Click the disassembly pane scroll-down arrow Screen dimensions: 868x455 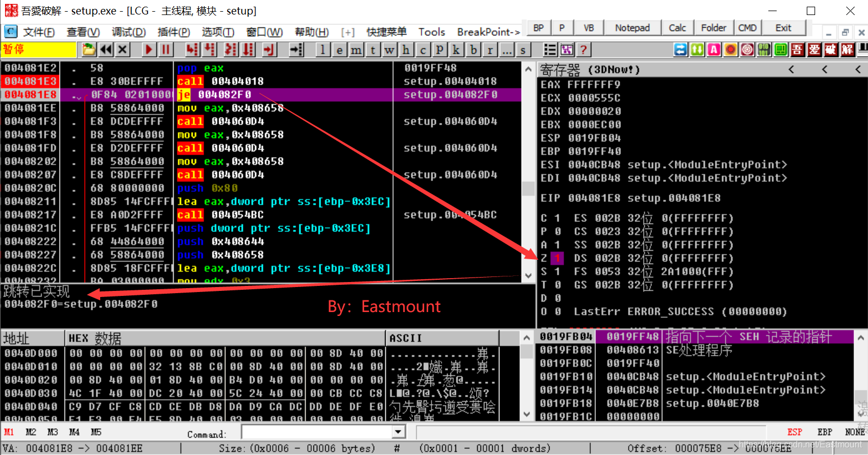point(528,275)
